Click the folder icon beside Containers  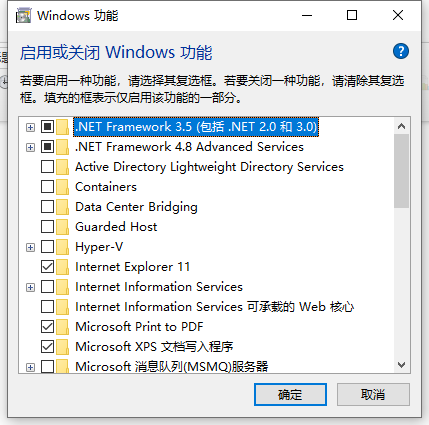(62, 187)
